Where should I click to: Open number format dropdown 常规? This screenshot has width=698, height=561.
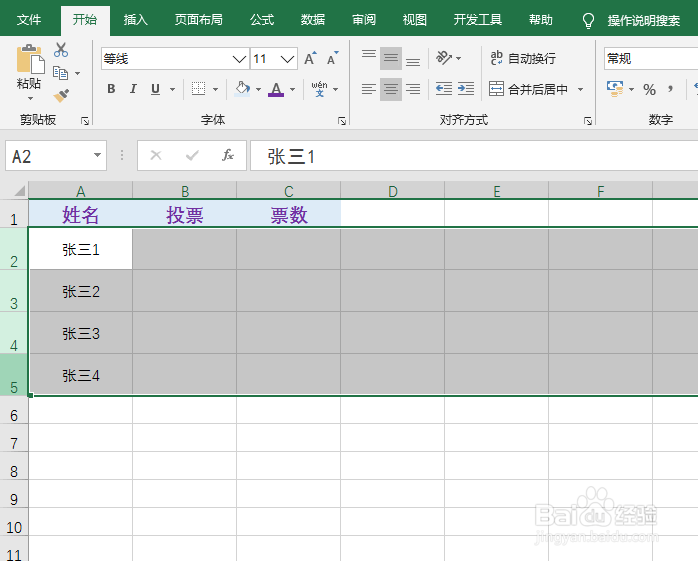click(x=651, y=59)
